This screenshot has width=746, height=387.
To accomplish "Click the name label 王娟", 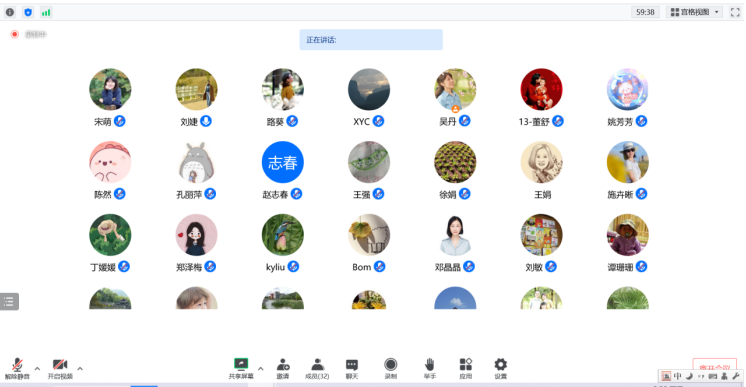I will [x=542, y=194].
